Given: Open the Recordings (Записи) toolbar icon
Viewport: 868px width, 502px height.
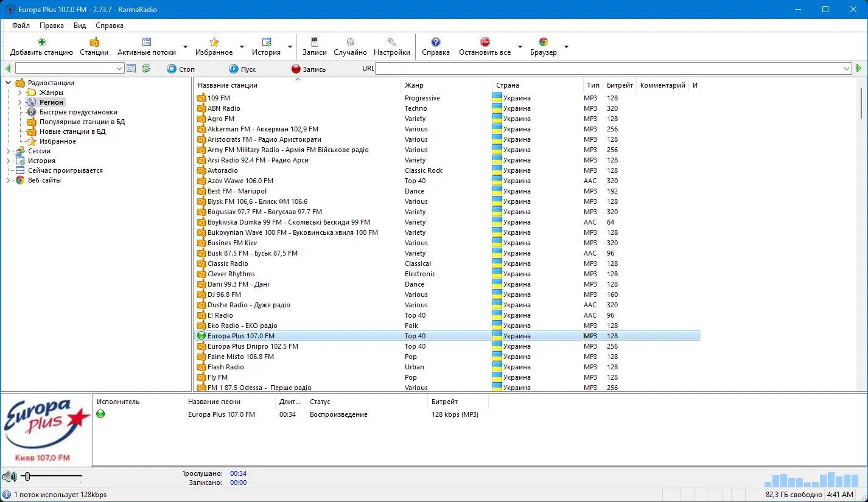Looking at the screenshot, I should (x=314, y=43).
